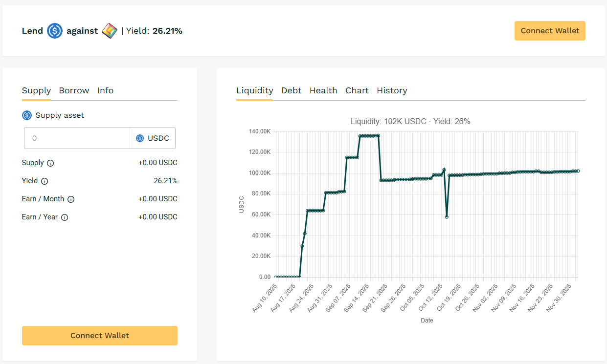Screen dimensions: 607x364
Task: Click the Supply info icon
Action: point(50,163)
